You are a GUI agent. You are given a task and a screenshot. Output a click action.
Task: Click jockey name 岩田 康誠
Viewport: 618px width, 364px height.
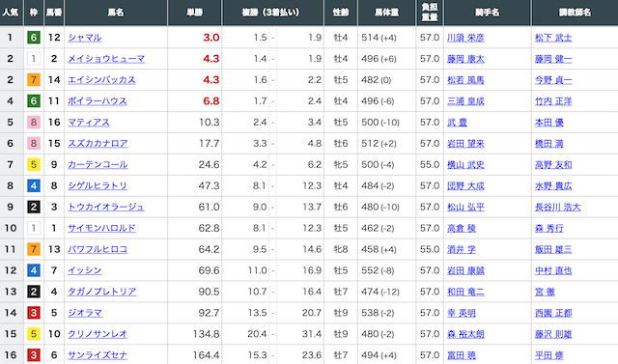coord(465,270)
